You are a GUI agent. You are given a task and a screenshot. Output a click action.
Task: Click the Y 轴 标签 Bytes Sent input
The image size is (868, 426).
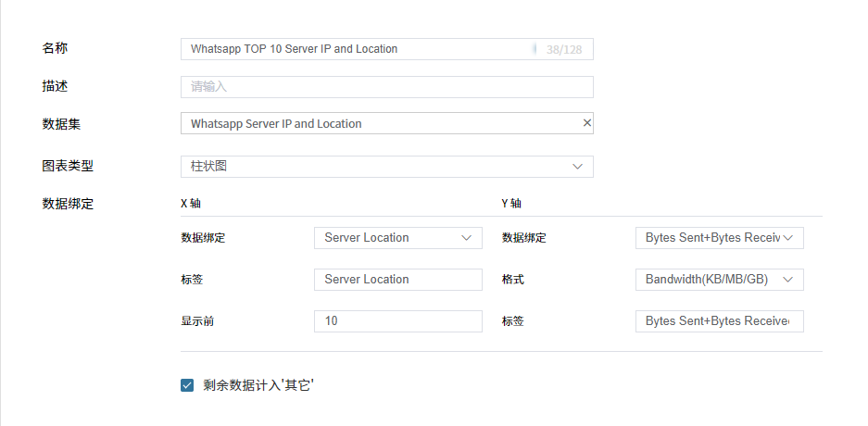tap(719, 321)
